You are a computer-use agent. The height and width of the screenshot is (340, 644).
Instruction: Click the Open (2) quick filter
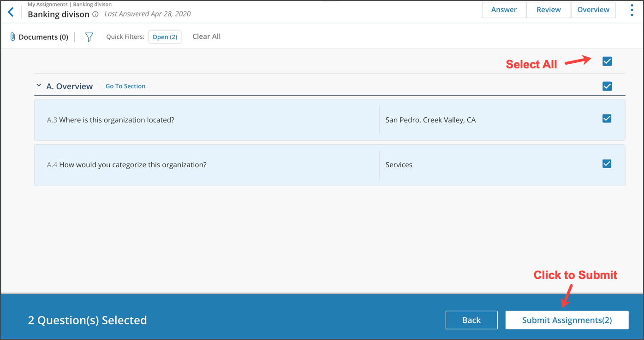click(x=165, y=37)
